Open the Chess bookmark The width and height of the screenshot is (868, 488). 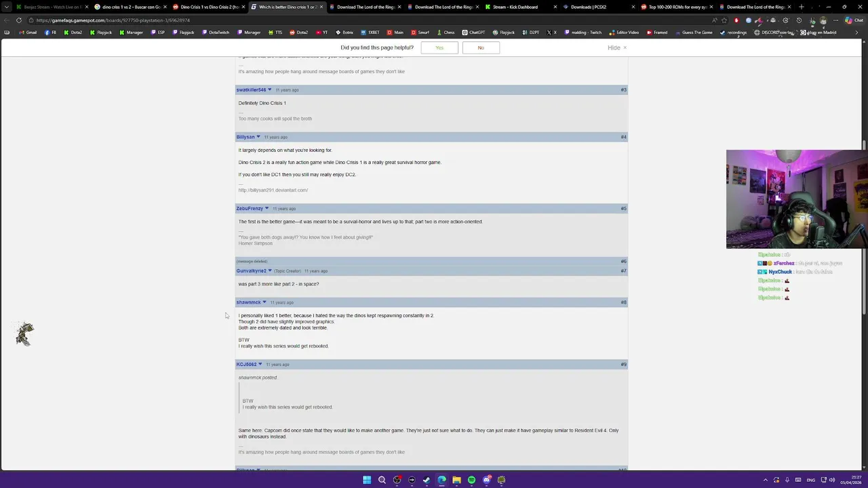coord(446,33)
